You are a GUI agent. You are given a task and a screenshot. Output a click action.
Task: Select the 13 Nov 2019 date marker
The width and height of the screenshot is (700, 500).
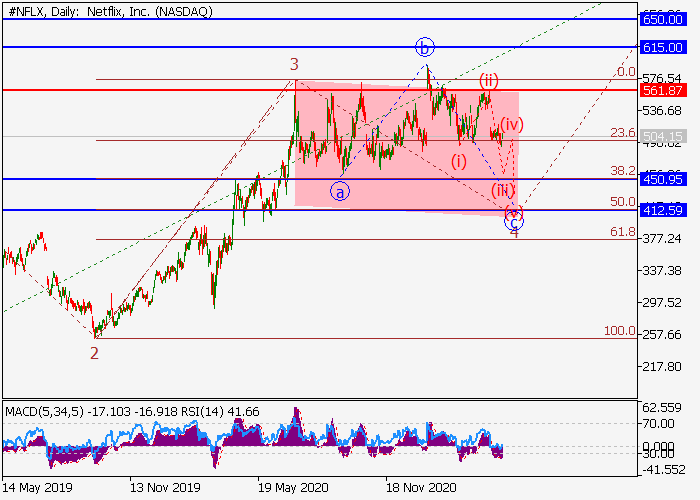tap(166, 487)
